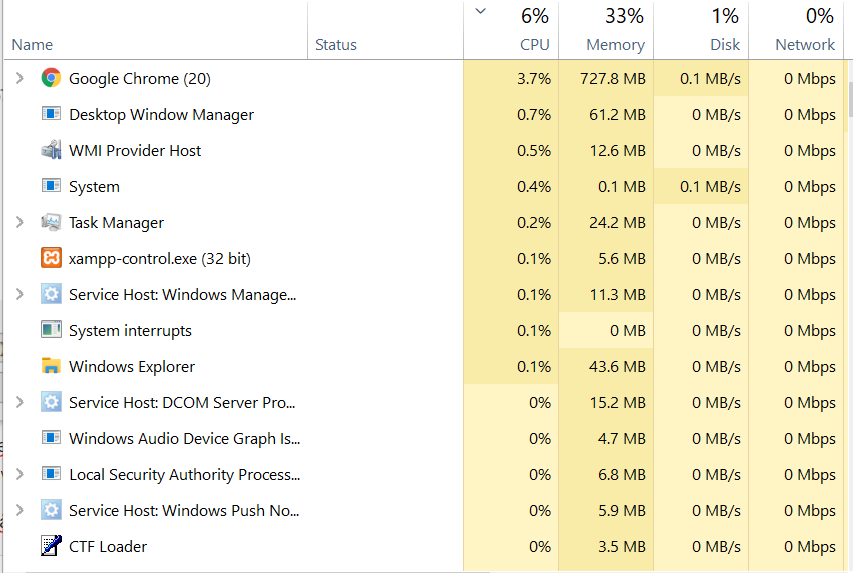The height and width of the screenshot is (573, 853).
Task: Click Chrome's 0 Mbps network value
Action: (x=809, y=79)
